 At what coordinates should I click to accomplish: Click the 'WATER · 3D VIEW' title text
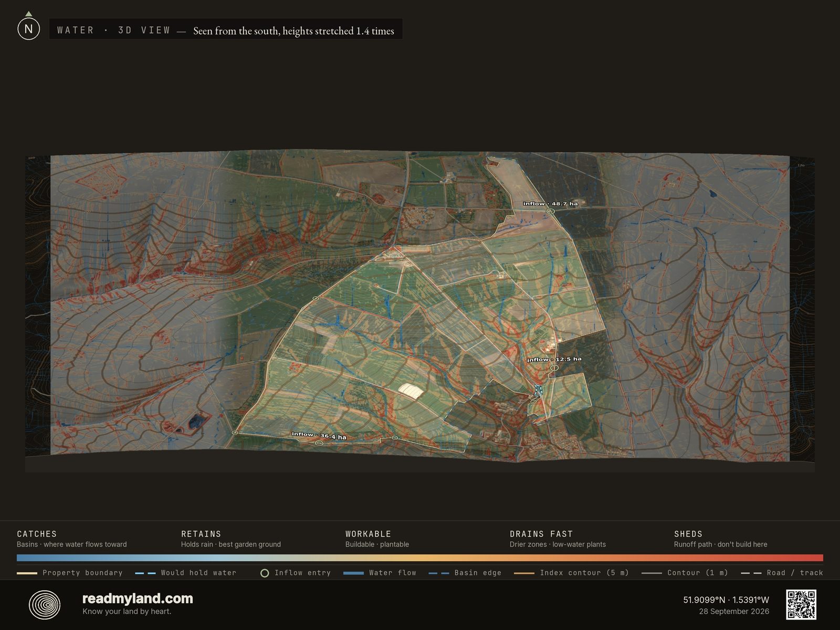point(114,30)
